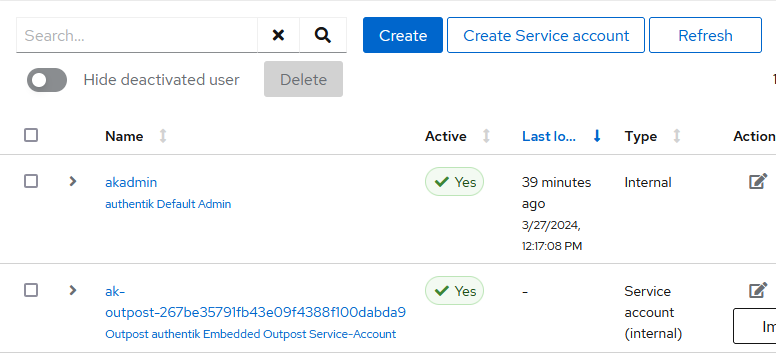Click the 'Service account (internal)' type cell
The width and height of the screenshot is (776, 360).
pyautogui.click(x=653, y=312)
